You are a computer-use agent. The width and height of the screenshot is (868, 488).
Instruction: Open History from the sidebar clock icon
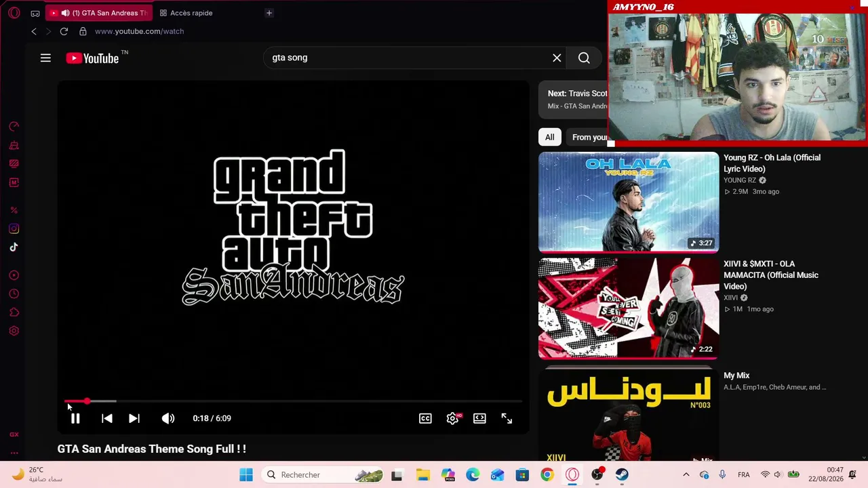coord(14,294)
